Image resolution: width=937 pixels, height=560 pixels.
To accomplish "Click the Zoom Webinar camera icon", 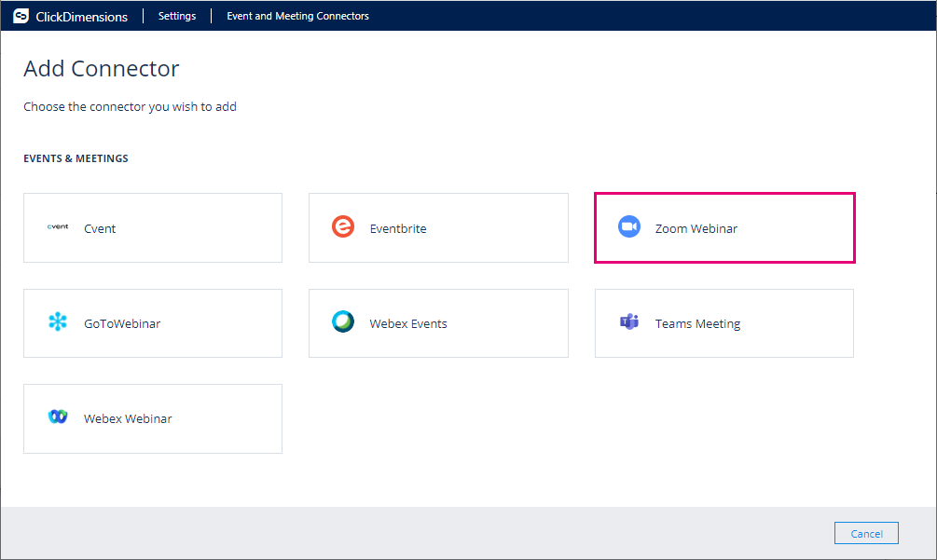I will [629, 226].
